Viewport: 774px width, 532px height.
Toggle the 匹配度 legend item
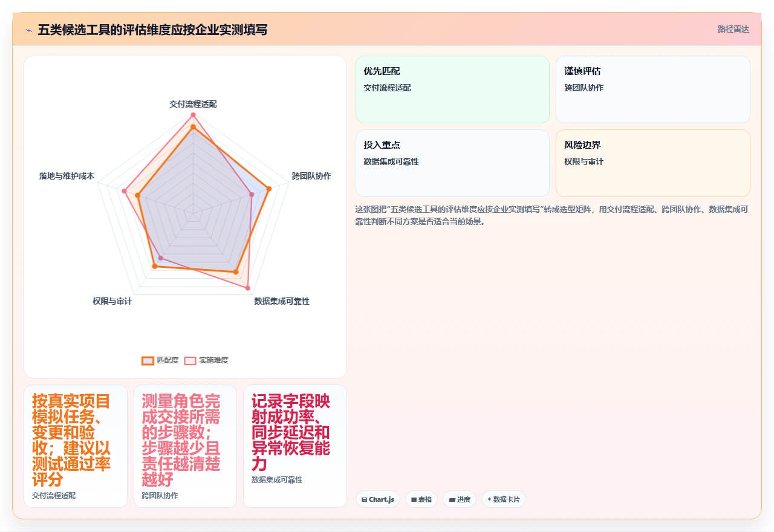coord(160,360)
